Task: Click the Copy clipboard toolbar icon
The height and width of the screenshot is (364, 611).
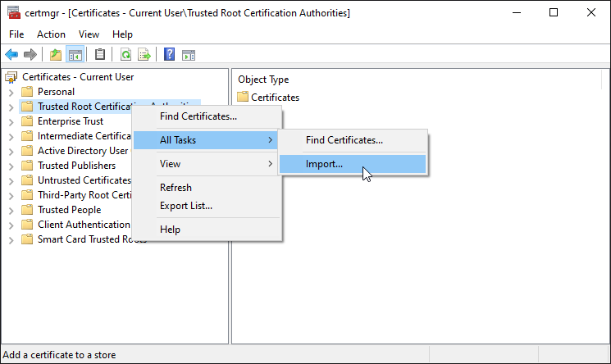Action: (x=100, y=55)
